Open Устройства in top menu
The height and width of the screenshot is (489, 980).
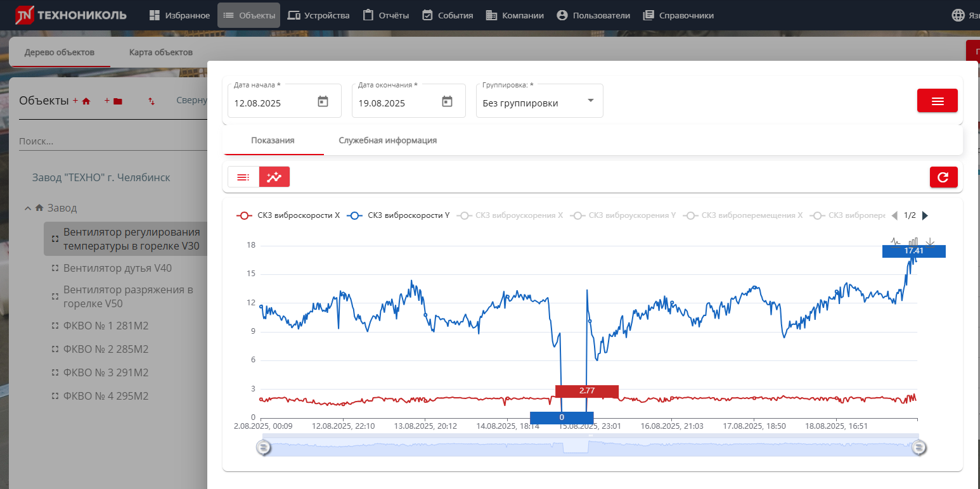click(x=318, y=15)
